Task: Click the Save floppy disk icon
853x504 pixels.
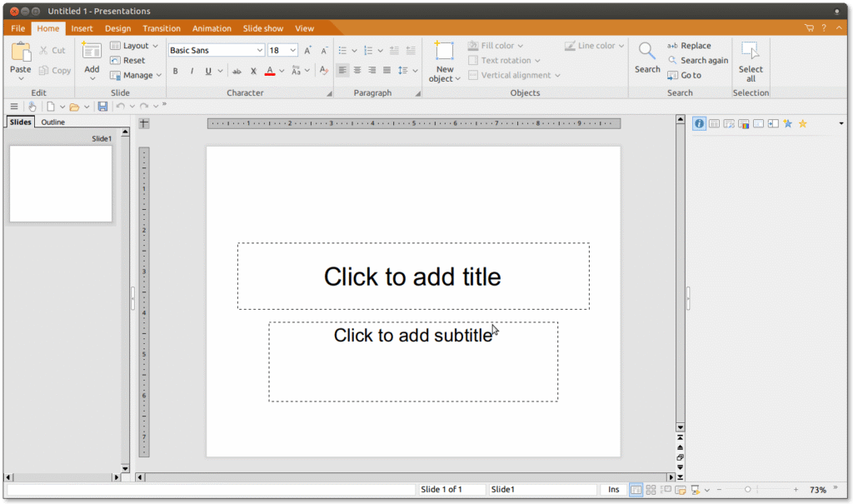Action: (102, 107)
